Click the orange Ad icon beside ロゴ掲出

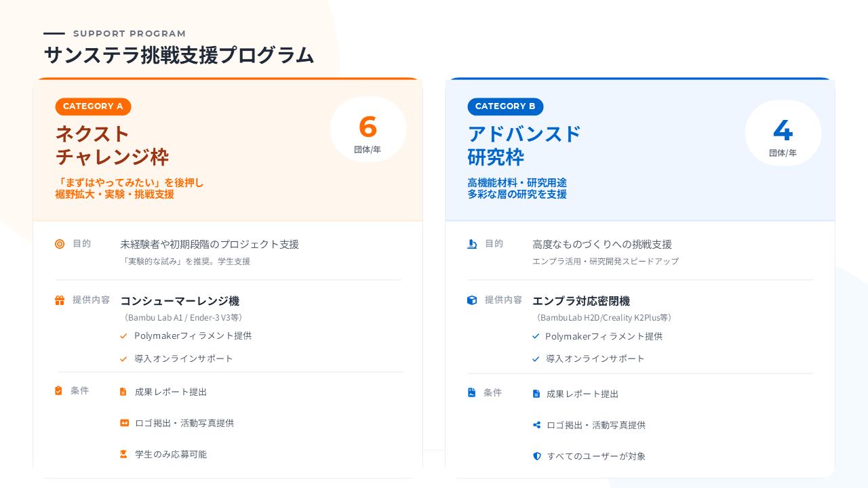(124, 423)
